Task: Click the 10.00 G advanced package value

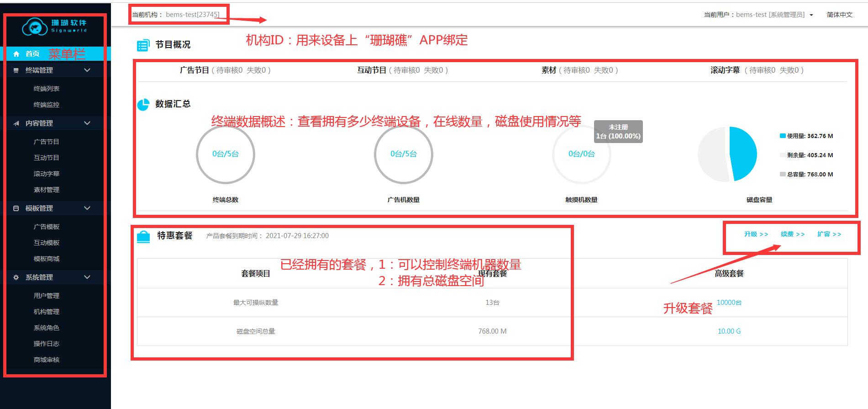Action: 729,331
